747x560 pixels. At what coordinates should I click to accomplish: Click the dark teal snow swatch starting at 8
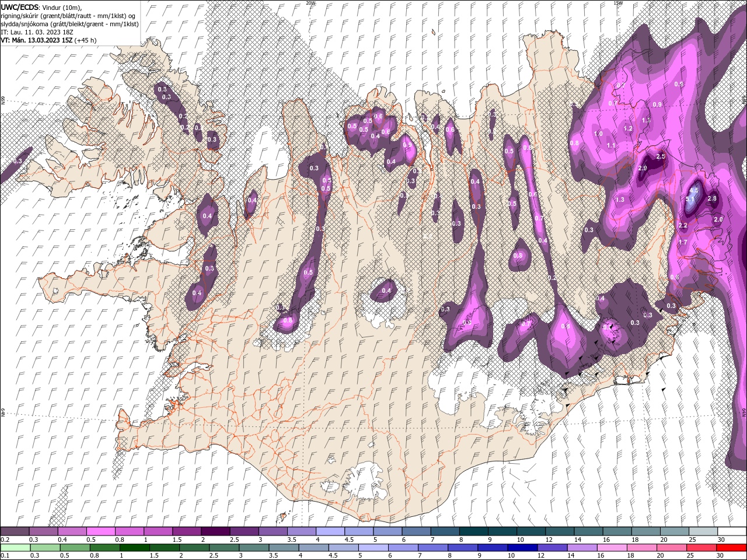click(473, 531)
